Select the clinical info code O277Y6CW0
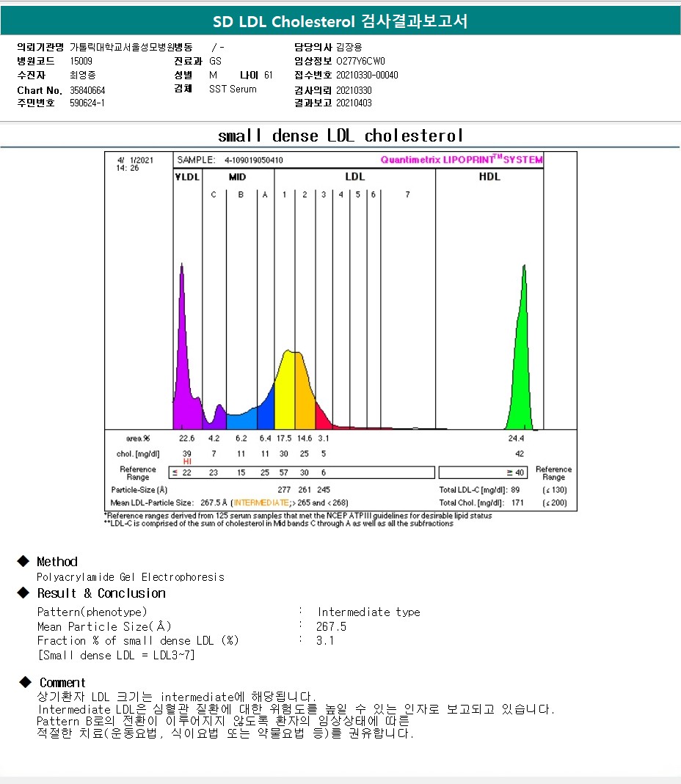Image resolution: width=681 pixels, height=784 pixels. pyautogui.click(x=361, y=61)
